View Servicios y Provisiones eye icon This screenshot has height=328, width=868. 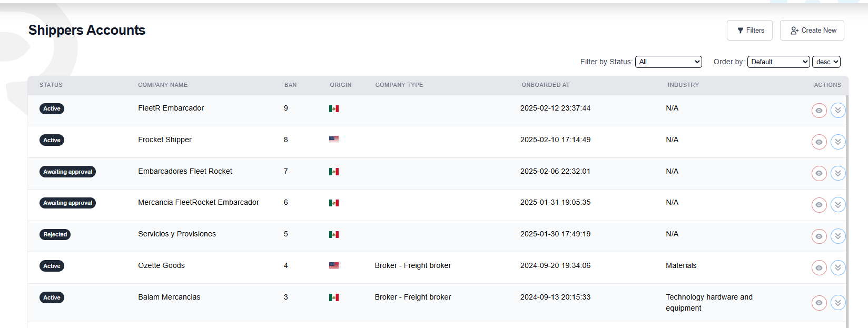click(819, 236)
